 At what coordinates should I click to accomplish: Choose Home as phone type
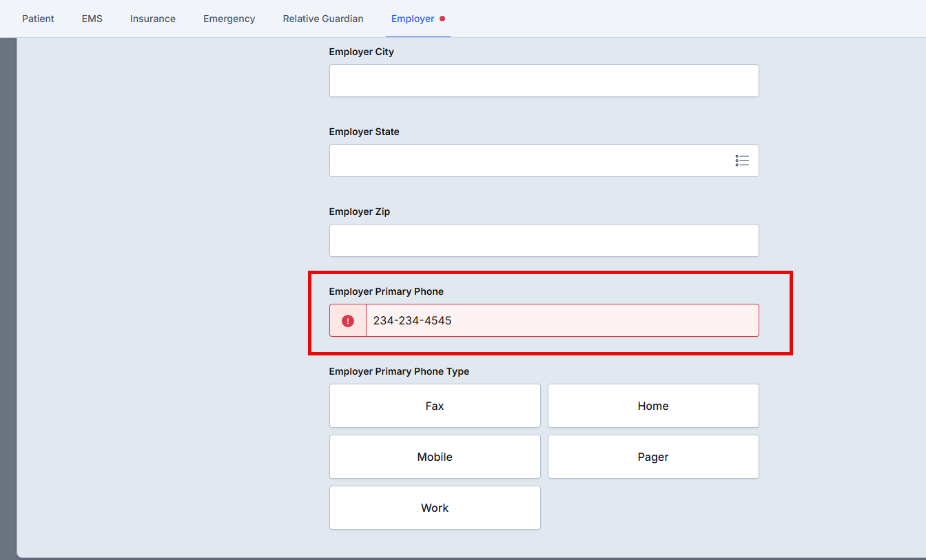click(x=652, y=406)
